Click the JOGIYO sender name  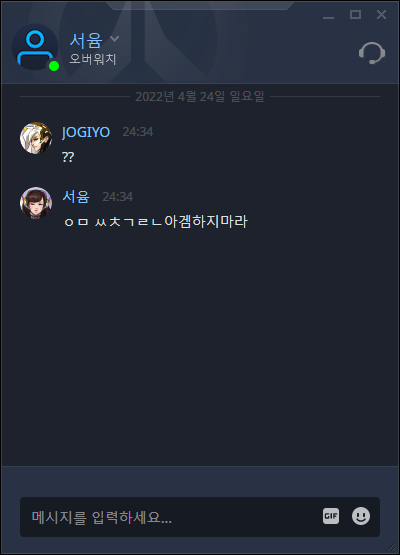tap(86, 132)
